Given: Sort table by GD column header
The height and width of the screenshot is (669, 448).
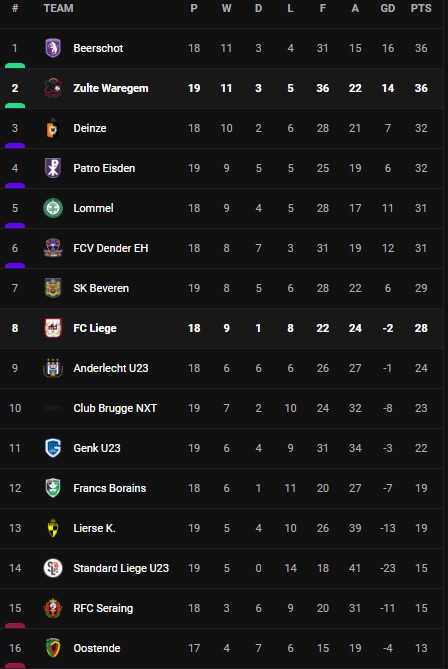Looking at the screenshot, I should pos(387,8).
